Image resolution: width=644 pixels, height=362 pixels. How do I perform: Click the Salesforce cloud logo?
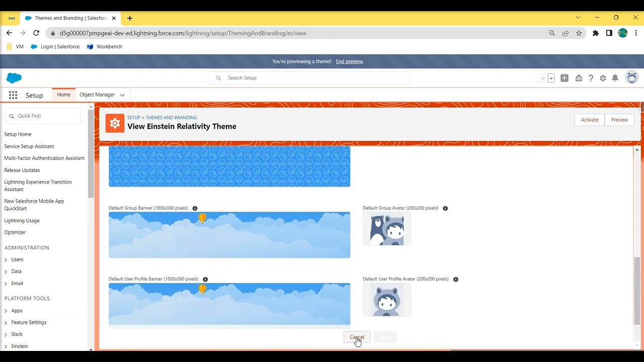(14, 78)
